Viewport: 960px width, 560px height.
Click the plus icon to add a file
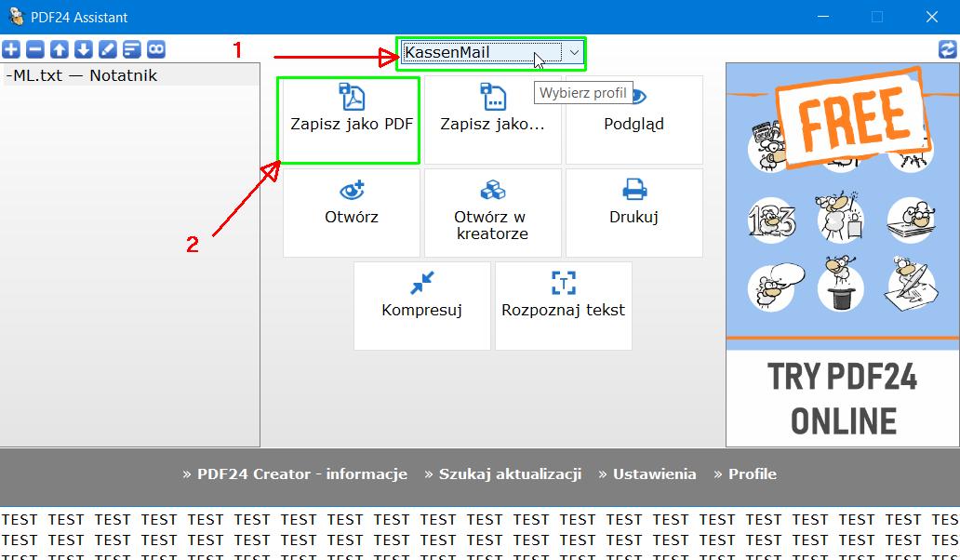pyautogui.click(x=11, y=49)
